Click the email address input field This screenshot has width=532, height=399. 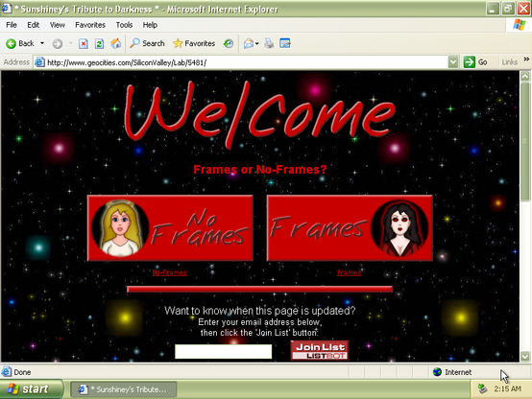tap(223, 352)
